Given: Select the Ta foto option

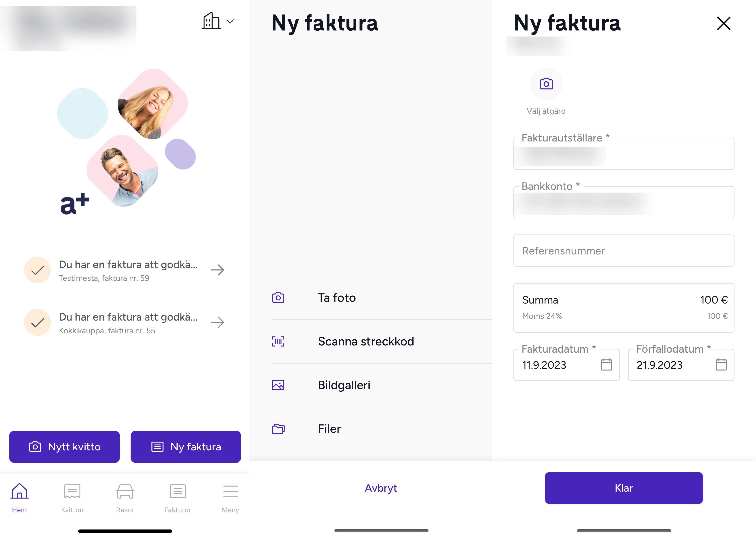Looking at the screenshot, I should 381,298.
